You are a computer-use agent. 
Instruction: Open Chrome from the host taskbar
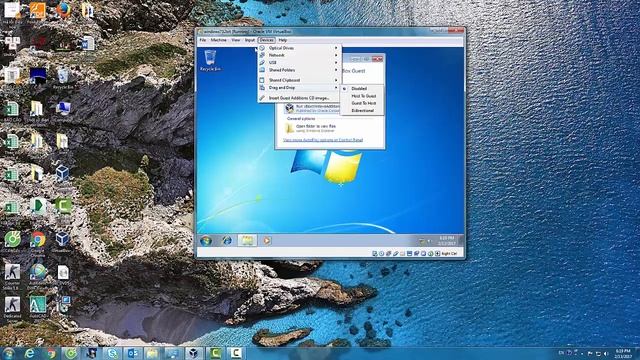click(51, 353)
